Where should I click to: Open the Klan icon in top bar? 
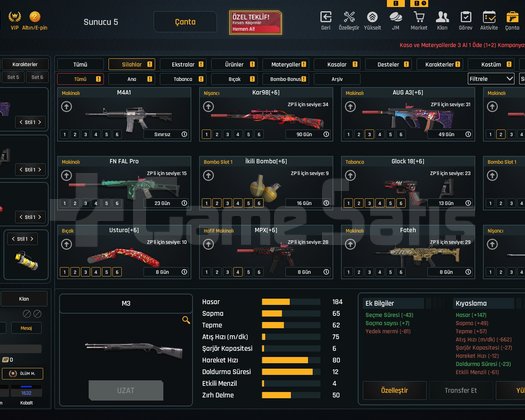(442, 17)
